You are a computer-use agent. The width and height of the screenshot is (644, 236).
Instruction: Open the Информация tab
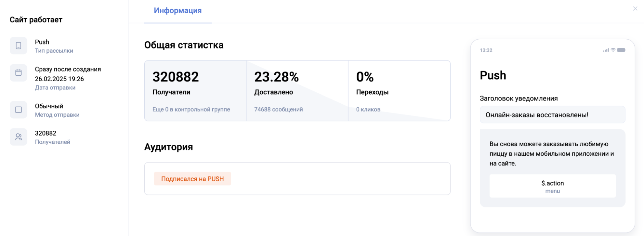click(x=178, y=11)
